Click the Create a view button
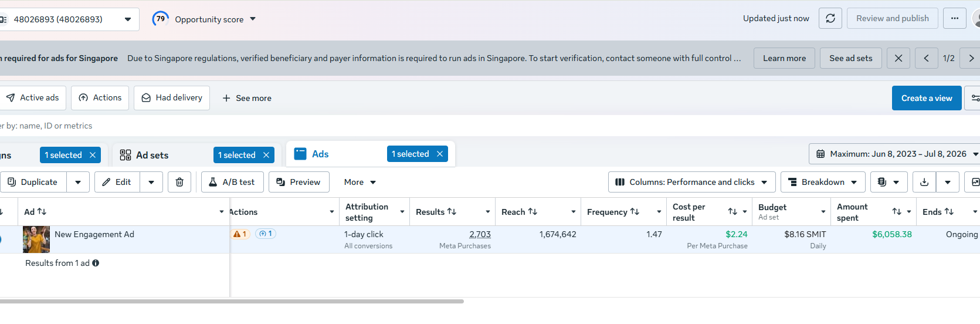Viewport: 980px width, 324px height. coord(927,98)
